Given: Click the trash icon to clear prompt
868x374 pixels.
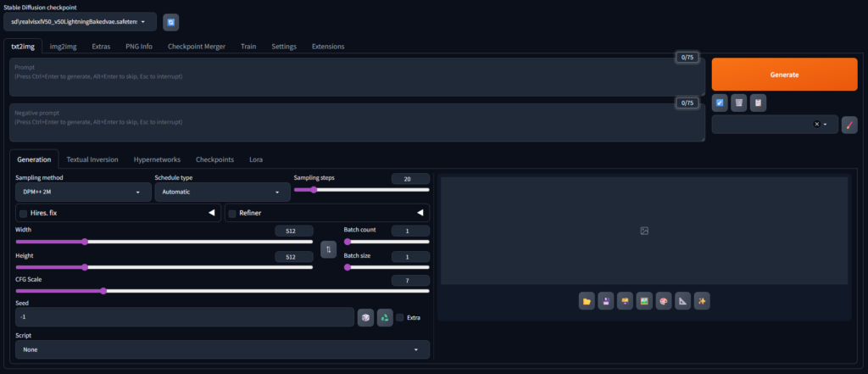Looking at the screenshot, I should pos(739,103).
